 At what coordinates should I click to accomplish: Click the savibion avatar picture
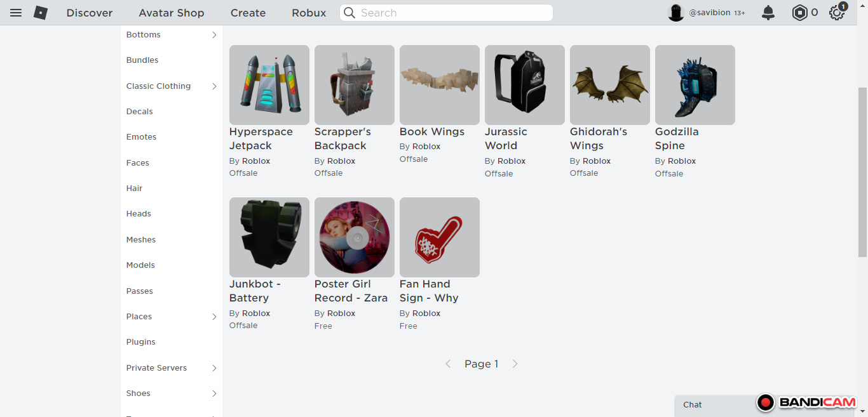(x=675, y=13)
